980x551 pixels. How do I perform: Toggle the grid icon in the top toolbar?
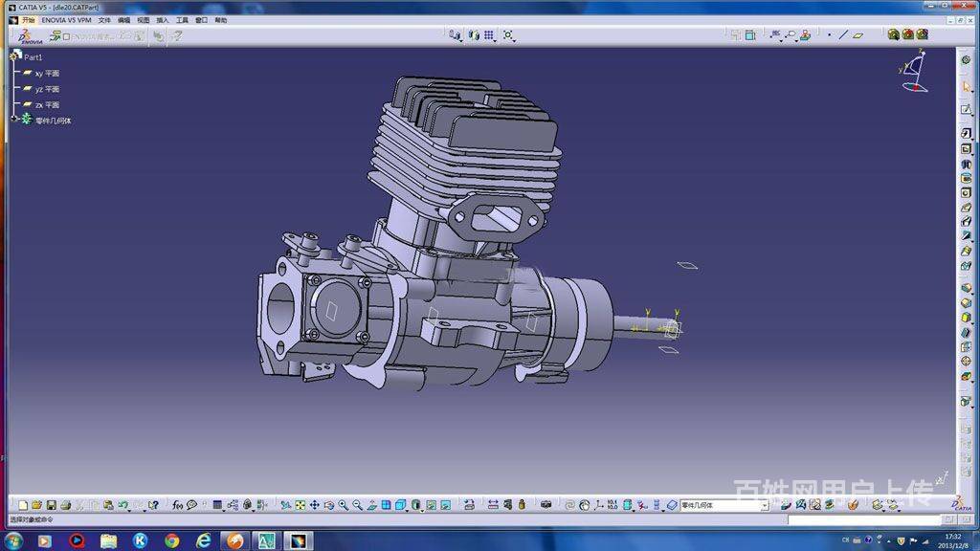[x=489, y=35]
